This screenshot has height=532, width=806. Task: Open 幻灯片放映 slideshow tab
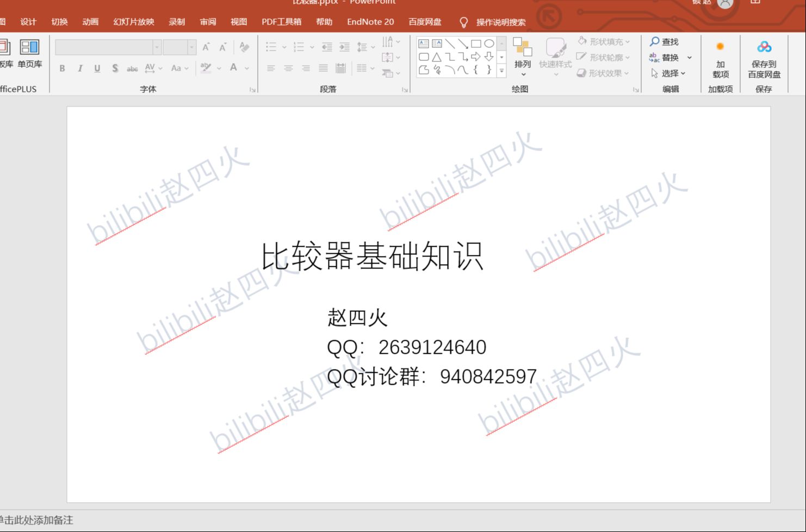tap(134, 22)
